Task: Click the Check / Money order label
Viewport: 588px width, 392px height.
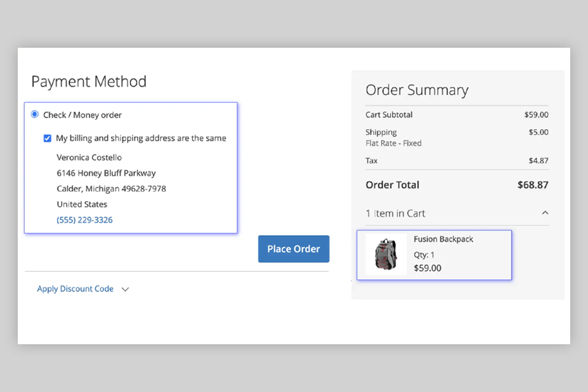Action: pos(83,115)
